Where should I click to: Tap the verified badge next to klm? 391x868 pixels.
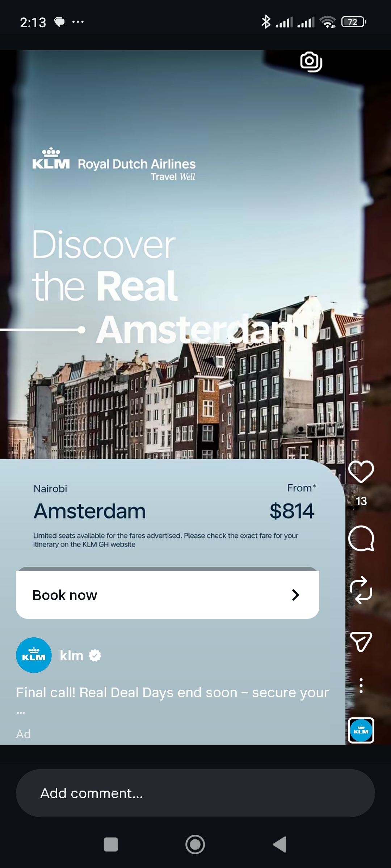[95, 655]
